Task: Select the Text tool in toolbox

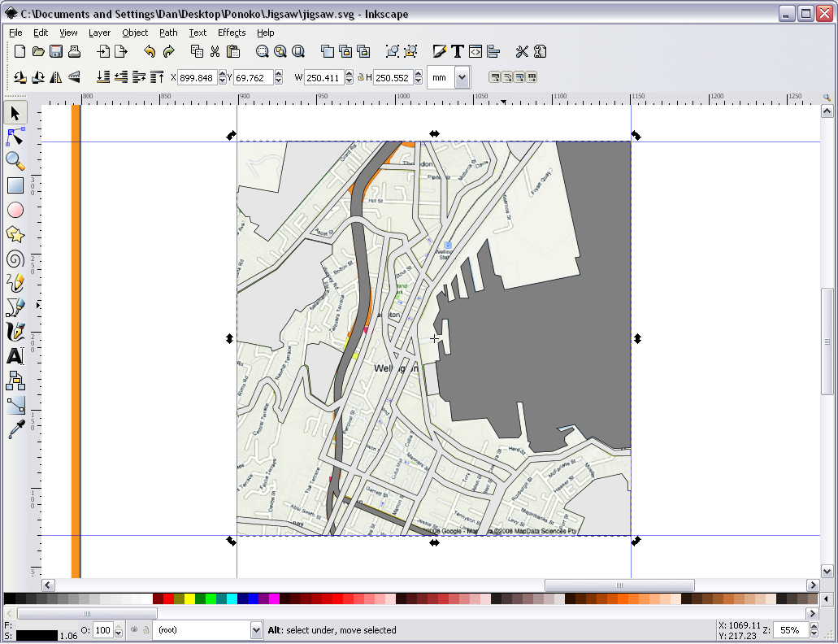Action: (x=15, y=356)
